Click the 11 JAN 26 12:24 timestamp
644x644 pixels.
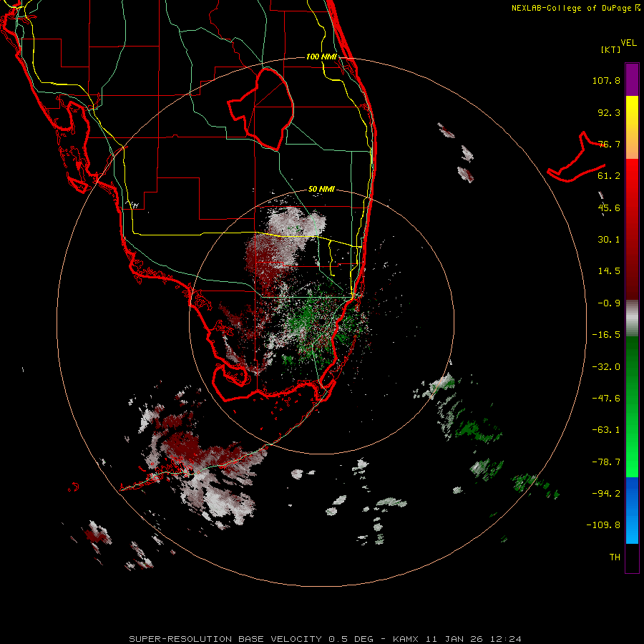pyautogui.click(x=473, y=639)
